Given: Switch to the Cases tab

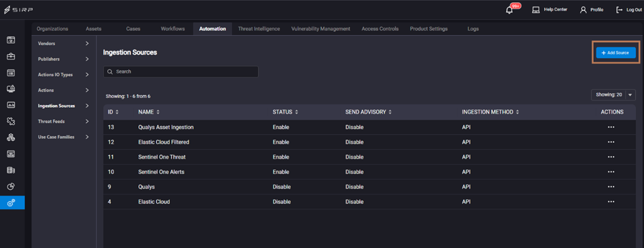Looking at the screenshot, I should pos(133,28).
